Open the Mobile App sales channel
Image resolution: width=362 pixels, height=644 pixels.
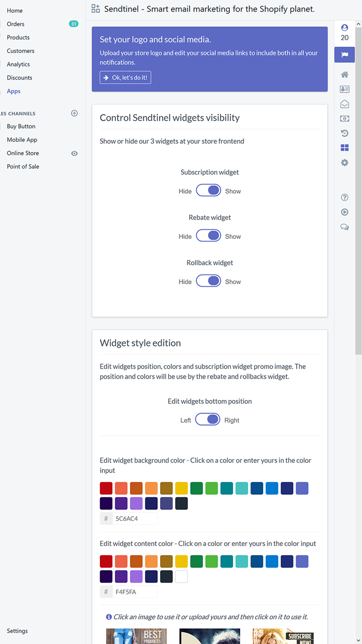[22, 140]
